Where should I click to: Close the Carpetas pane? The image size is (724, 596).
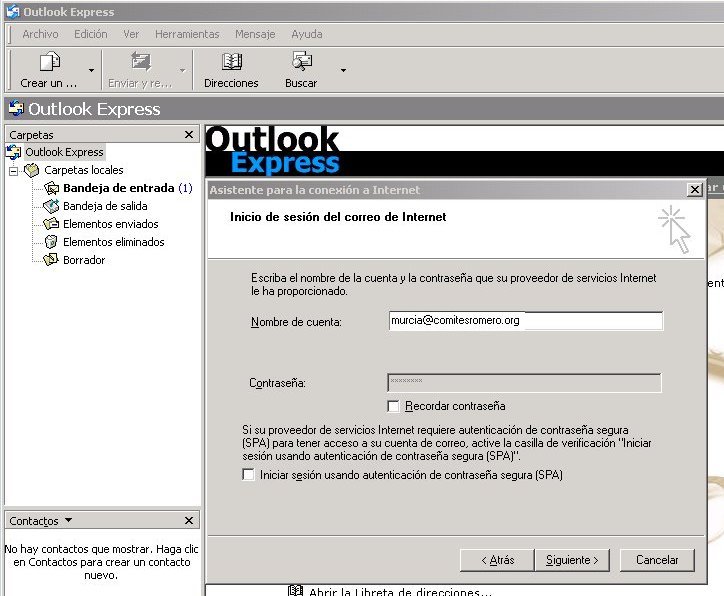click(x=189, y=134)
